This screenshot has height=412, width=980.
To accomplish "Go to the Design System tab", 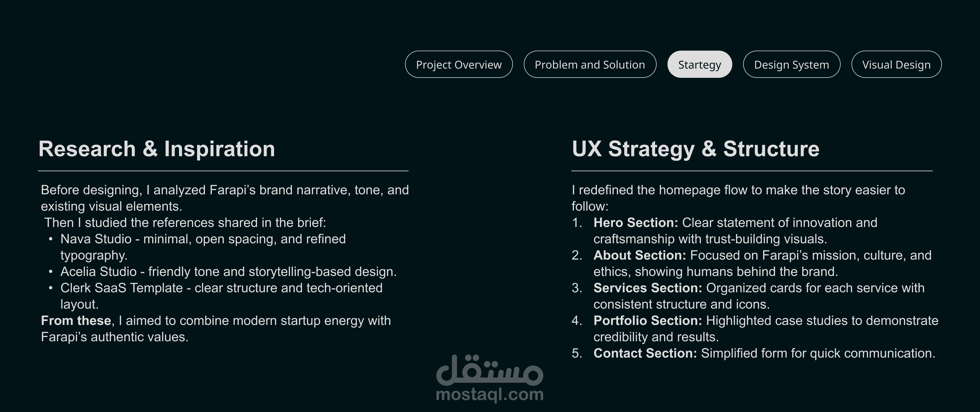I will tap(791, 64).
